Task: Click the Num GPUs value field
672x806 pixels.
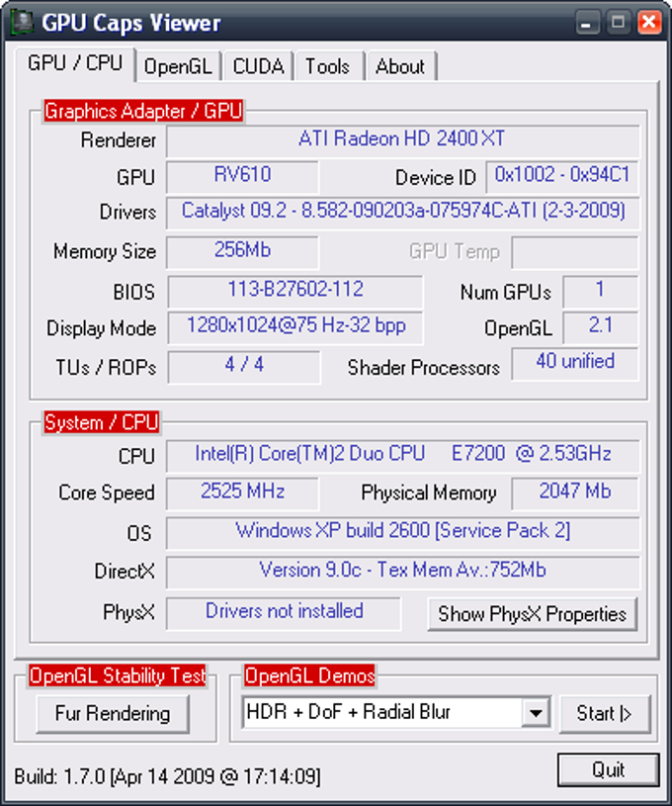Action: (x=601, y=292)
